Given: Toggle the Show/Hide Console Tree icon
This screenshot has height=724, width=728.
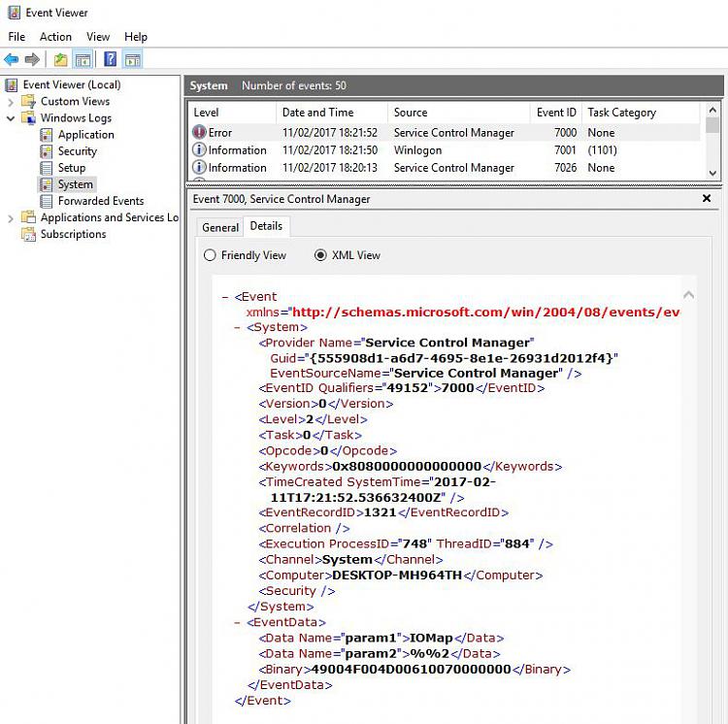Looking at the screenshot, I should point(83,59).
